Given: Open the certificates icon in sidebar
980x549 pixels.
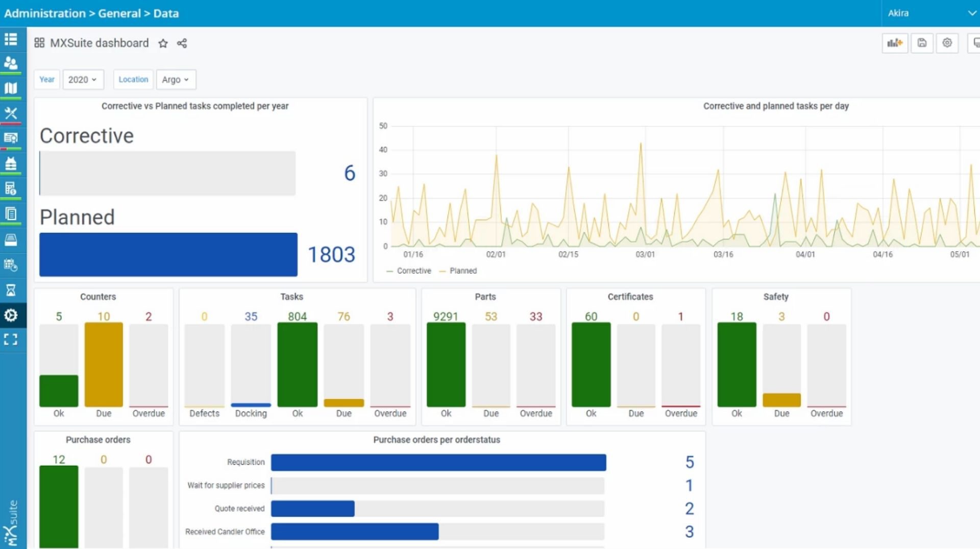Looking at the screenshot, I should point(11,138).
